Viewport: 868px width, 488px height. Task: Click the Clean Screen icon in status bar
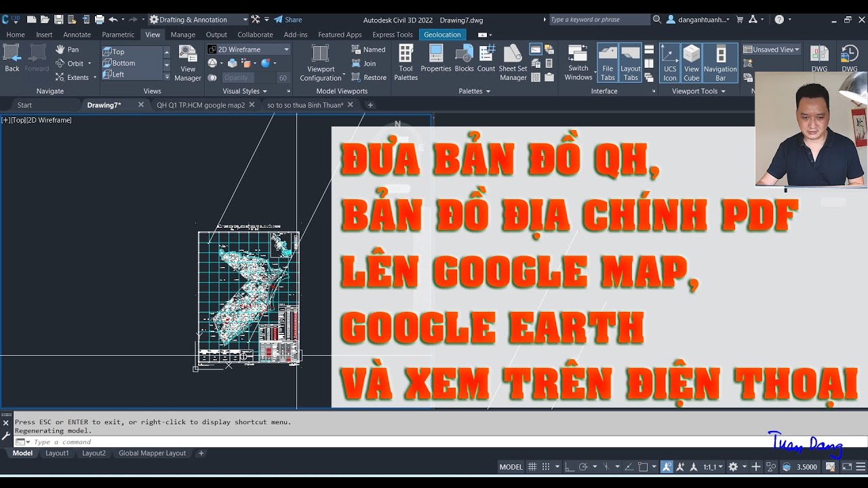(847, 467)
